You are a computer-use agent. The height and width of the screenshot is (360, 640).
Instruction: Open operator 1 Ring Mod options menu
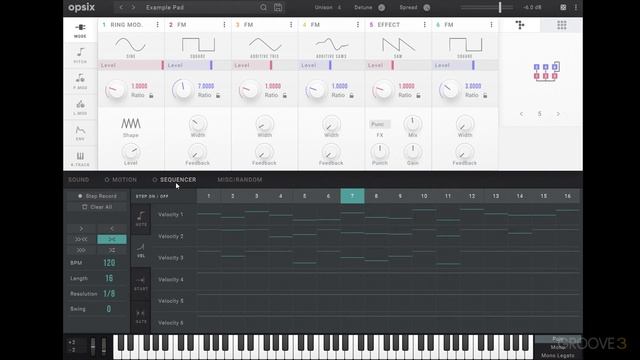tap(158, 25)
